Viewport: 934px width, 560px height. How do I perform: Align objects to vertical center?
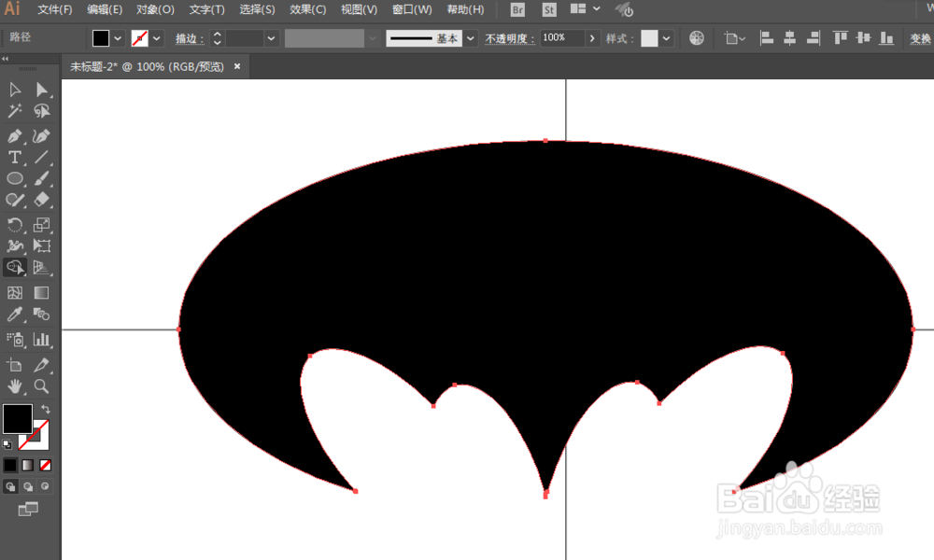click(x=863, y=38)
